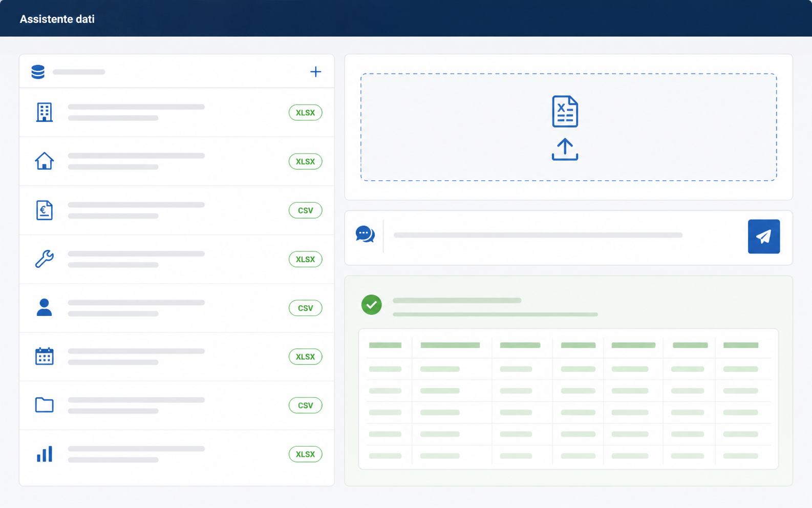
Task: Click the Assistente dati title
Action: click(57, 19)
